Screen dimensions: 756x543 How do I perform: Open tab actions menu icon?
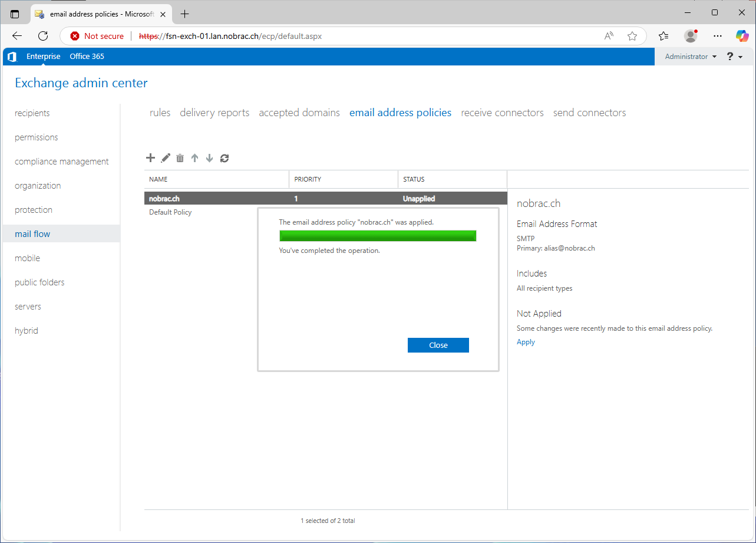(x=15, y=14)
